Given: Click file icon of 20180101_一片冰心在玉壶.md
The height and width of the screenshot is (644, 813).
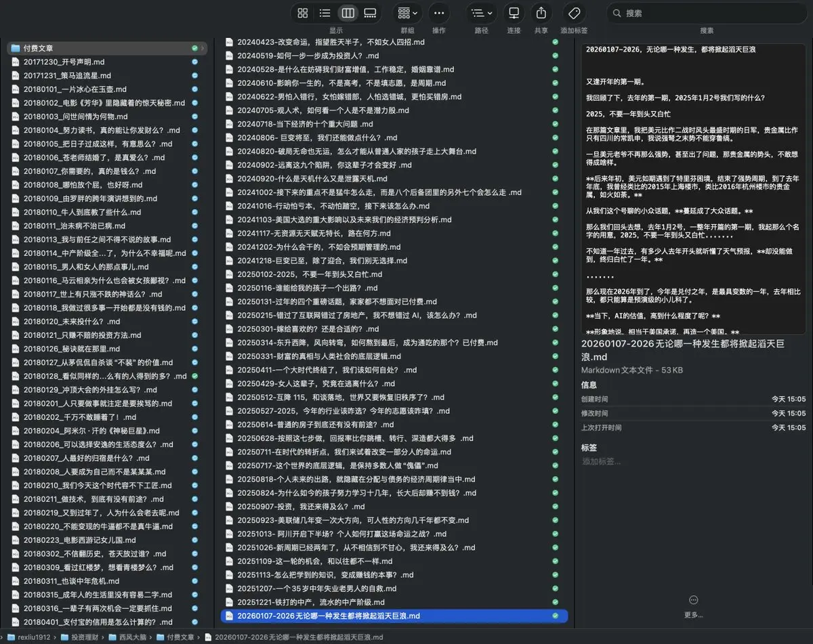Looking at the screenshot, I should (15, 89).
